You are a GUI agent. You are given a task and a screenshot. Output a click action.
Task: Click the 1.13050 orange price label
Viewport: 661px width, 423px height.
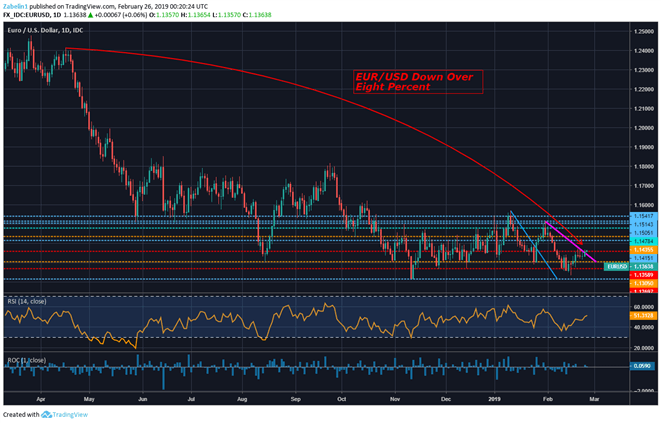[x=644, y=283]
